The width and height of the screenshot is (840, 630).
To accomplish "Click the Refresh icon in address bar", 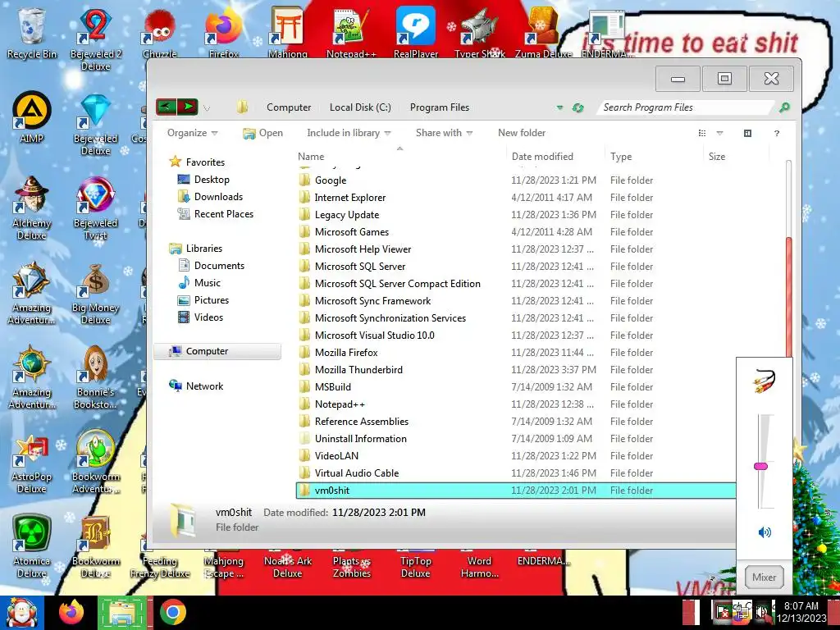I will (x=577, y=107).
